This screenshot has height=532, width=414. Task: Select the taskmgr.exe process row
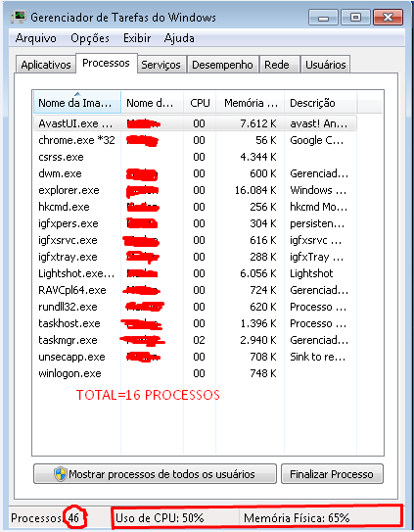tap(195, 340)
